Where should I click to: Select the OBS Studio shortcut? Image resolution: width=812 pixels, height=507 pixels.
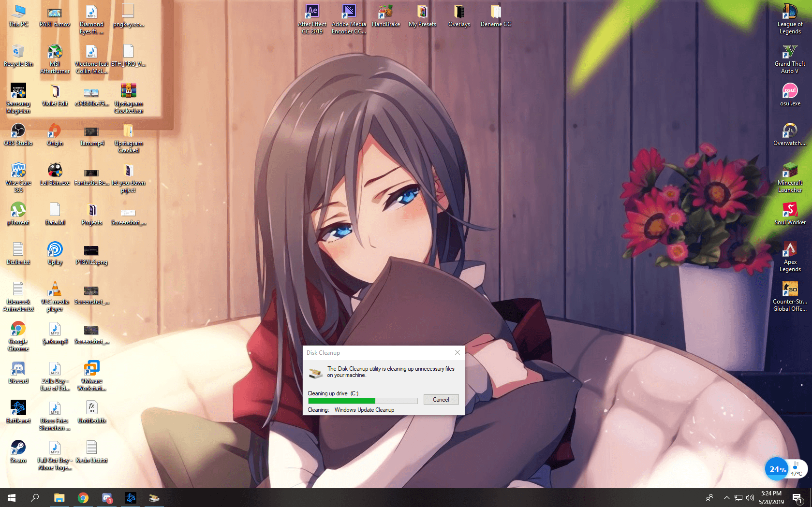[x=18, y=135]
